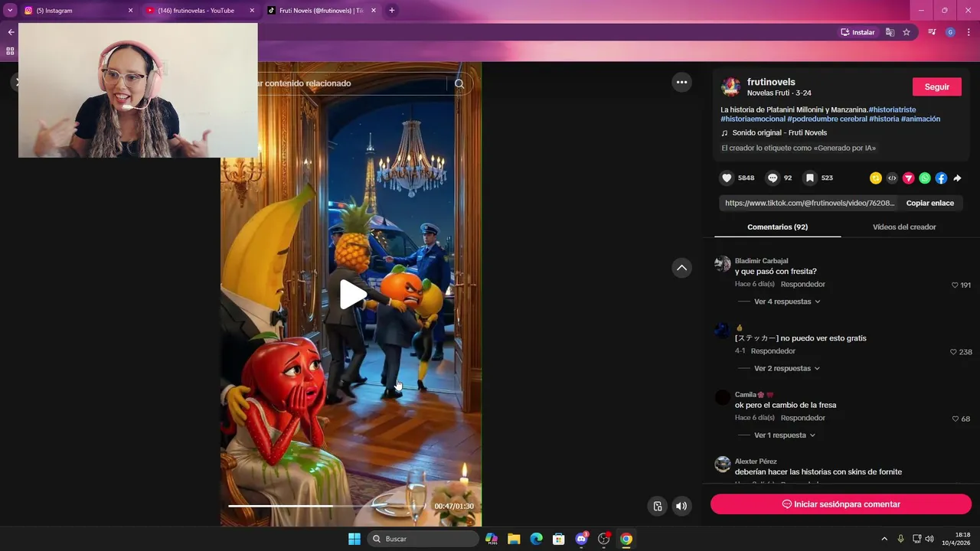
Task: Like the video with the heart icon
Action: [x=727, y=178]
